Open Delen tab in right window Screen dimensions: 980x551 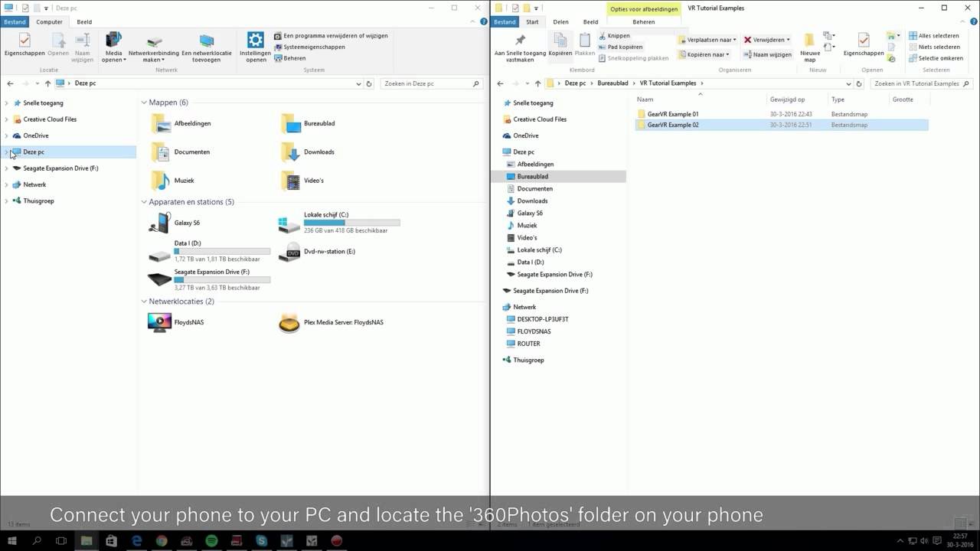[x=560, y=22]
